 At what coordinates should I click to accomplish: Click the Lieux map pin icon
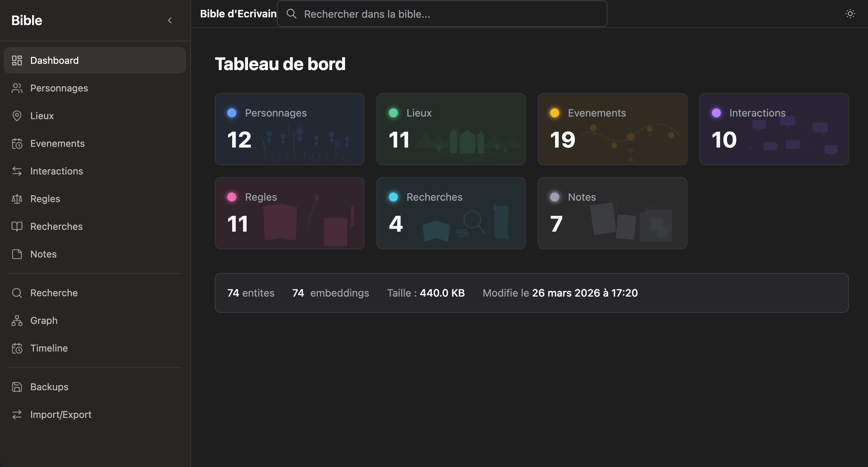(x=17, y=116)
